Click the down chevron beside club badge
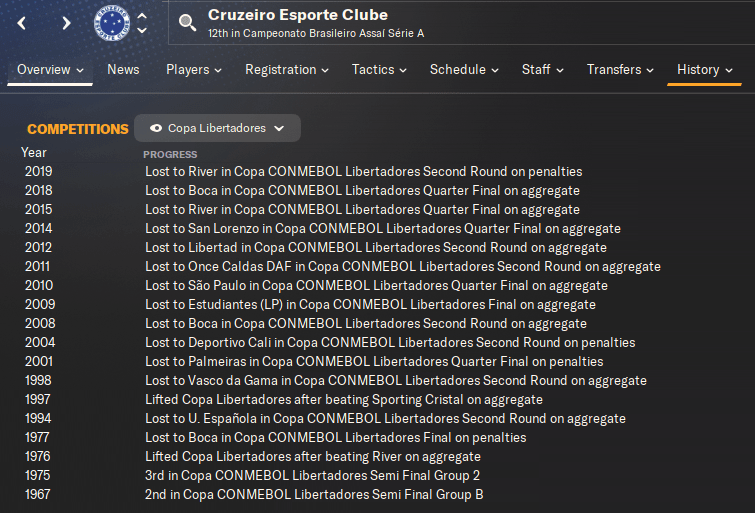 pos(142,31)
